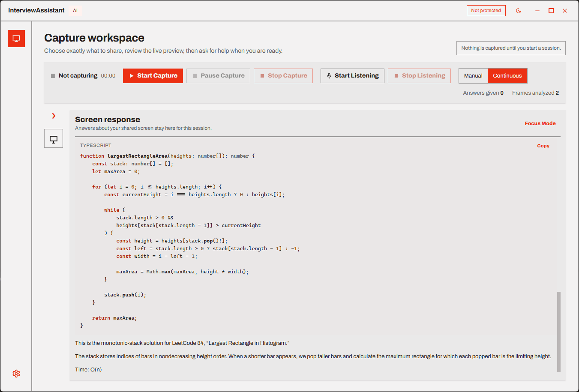Click Stop Capture button
Image resolution: width=579 pixels, height=392 pixels.
(283, 76)
